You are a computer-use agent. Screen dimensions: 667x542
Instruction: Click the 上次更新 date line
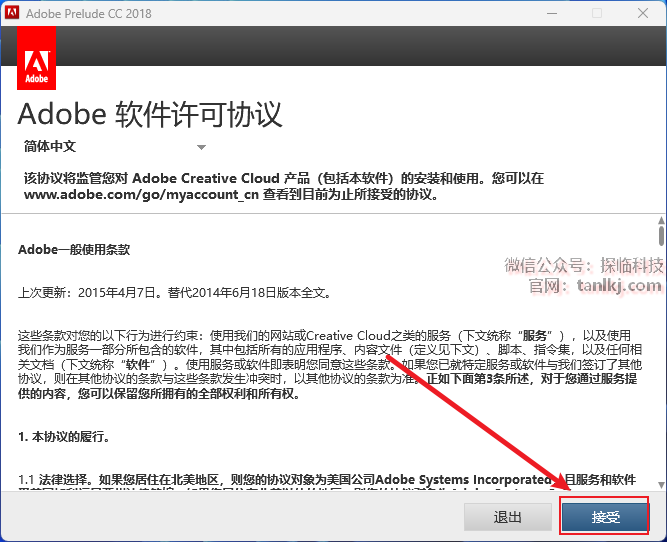point(174,293)
